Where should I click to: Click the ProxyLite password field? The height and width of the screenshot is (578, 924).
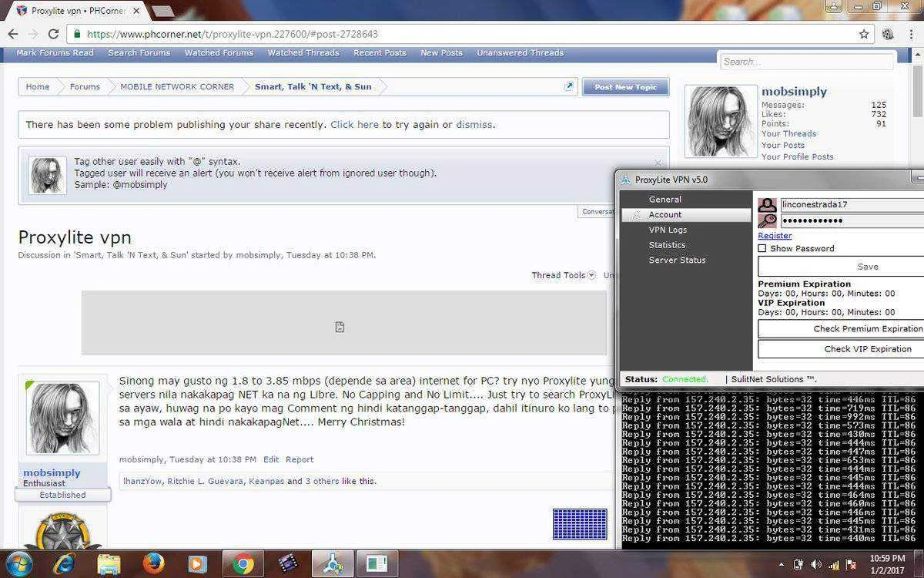tap(852, 221)
